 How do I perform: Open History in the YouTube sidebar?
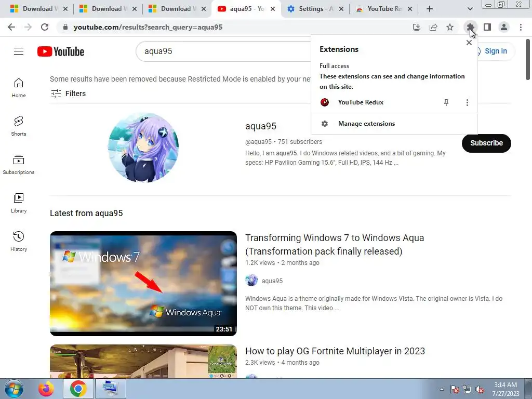click(x=19, y=241)
